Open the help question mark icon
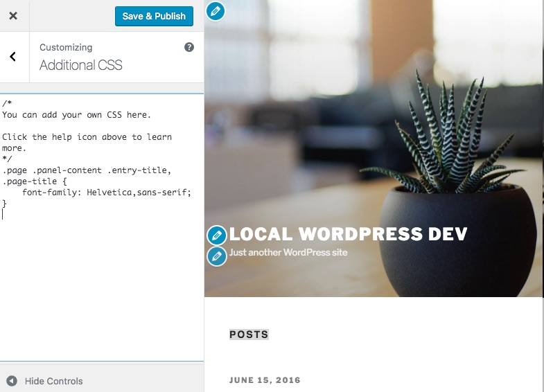 [189, 47]
